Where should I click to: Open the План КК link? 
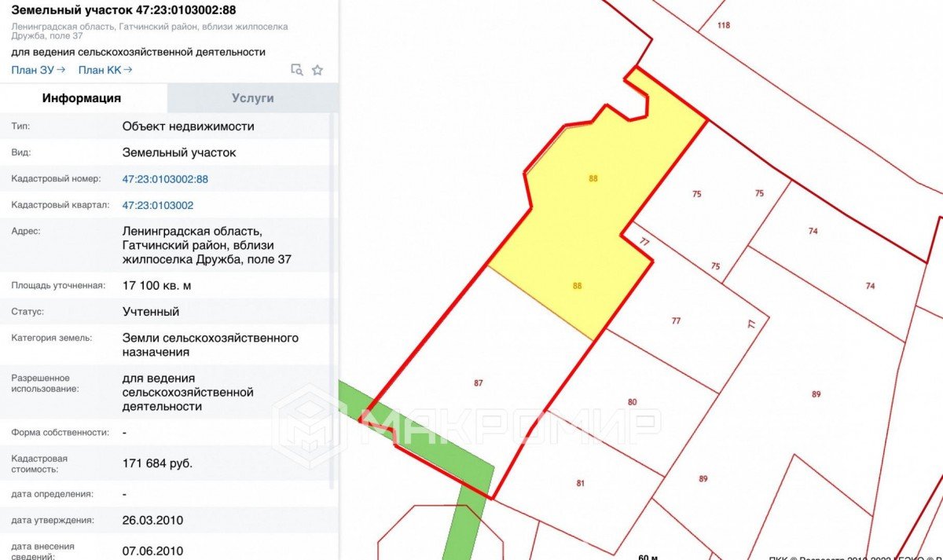point(105,70)
